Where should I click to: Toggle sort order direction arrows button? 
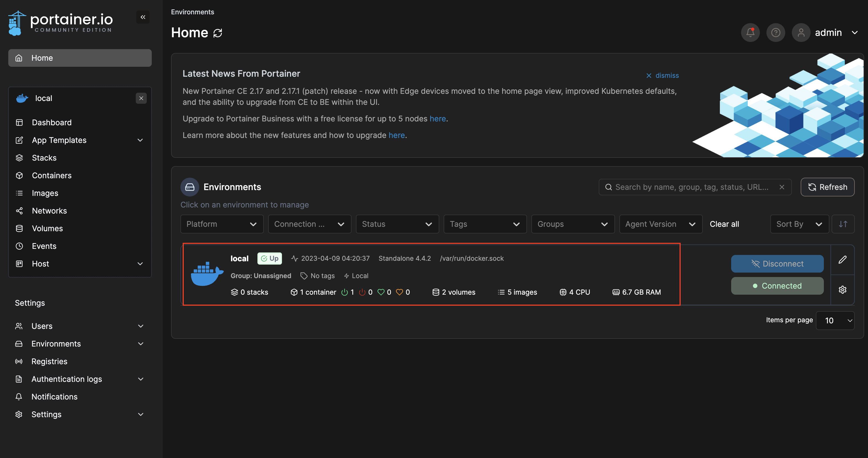(x=843, y=224)
